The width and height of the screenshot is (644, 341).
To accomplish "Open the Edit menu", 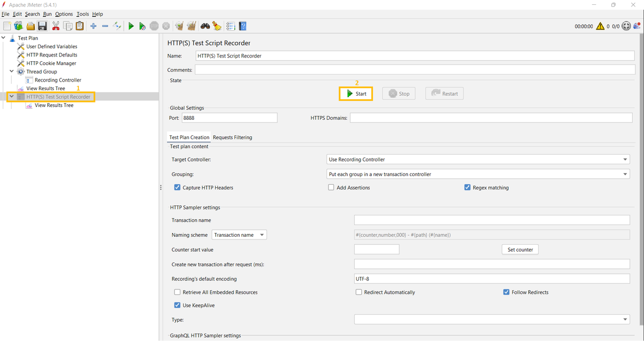I will coord(17,14).
